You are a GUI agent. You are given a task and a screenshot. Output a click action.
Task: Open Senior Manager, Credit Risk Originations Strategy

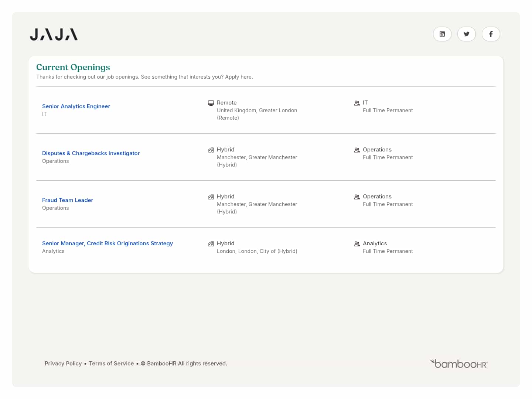click(x=108, y=243)
